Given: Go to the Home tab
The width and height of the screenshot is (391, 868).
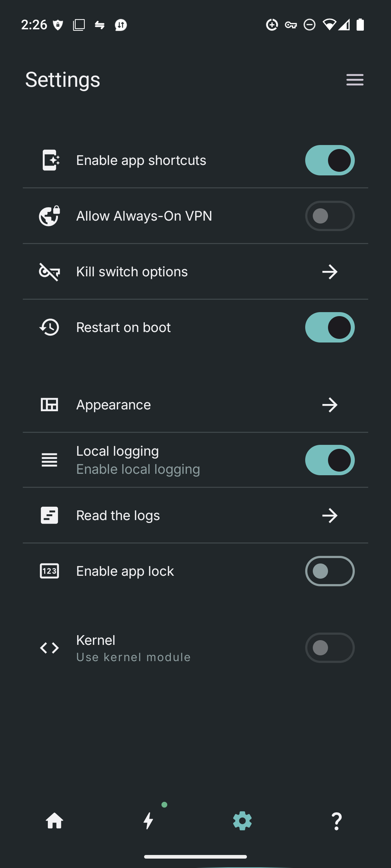Looking at the screenshot, I should coord(55,821).
